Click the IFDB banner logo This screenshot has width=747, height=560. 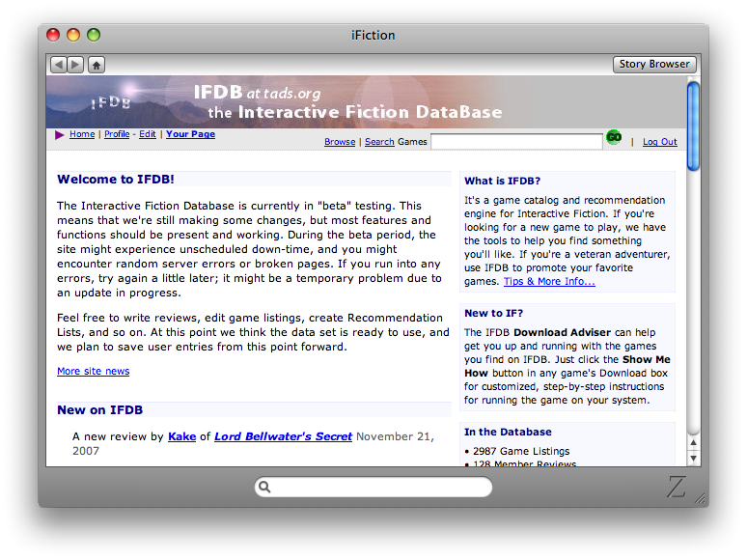[x=111, y=101]
